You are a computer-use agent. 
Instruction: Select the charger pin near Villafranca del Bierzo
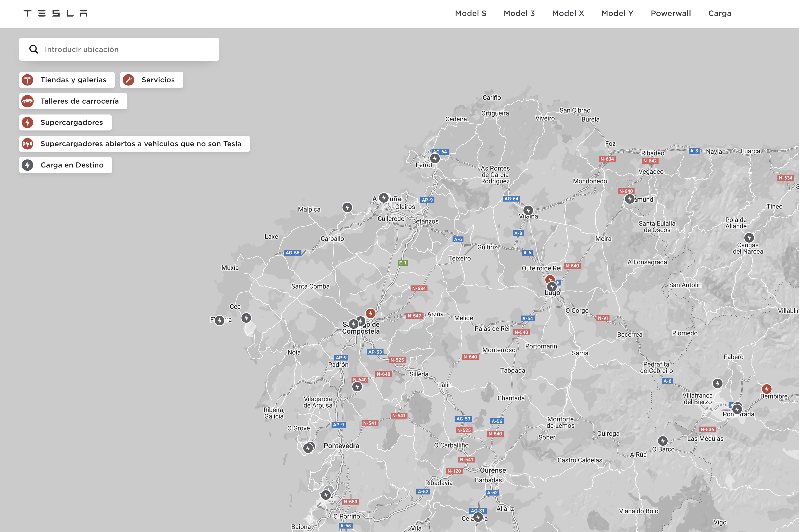[717, 384]
